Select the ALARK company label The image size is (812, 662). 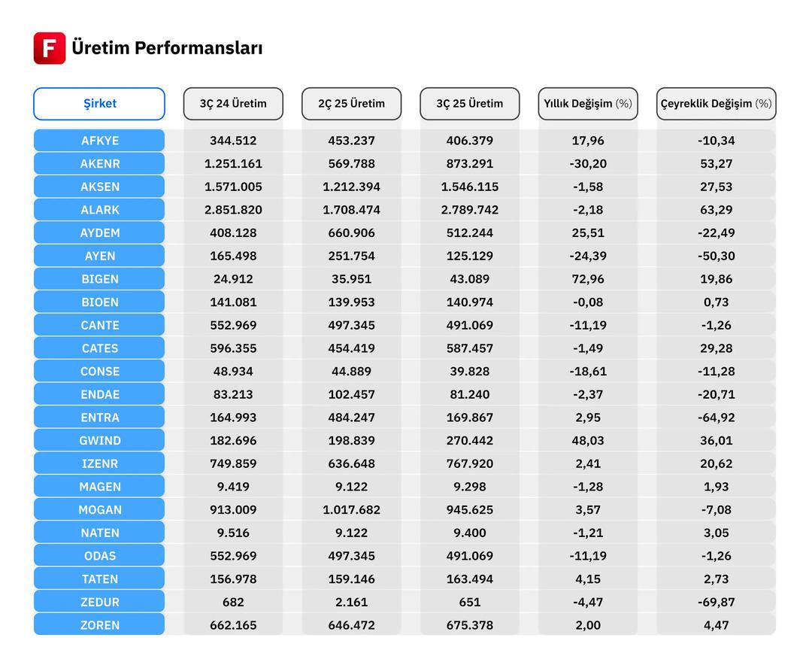(x=99, y=210)
